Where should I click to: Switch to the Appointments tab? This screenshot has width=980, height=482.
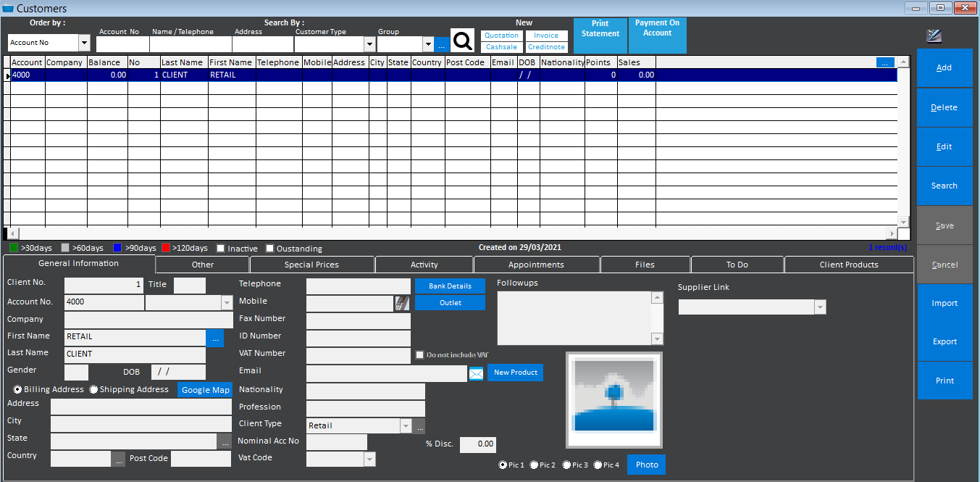click(x=537, y=264)
